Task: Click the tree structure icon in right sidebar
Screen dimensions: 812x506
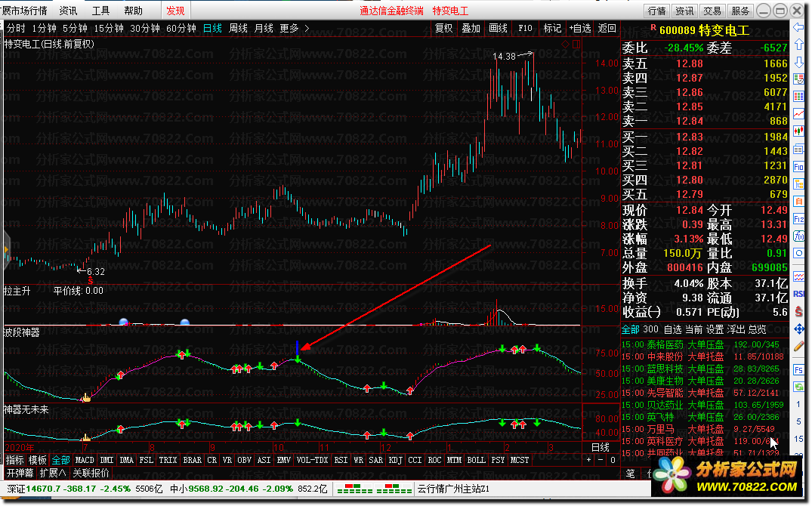Action: [x=798, y=184]
